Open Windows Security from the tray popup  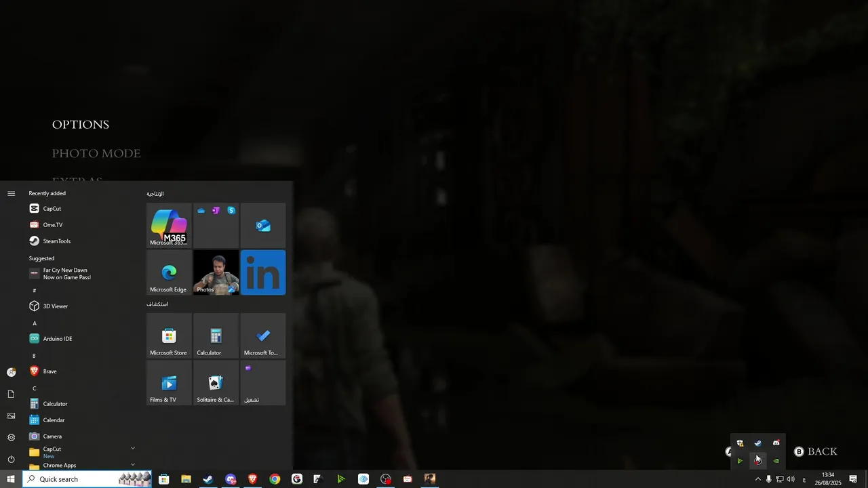coord(740,443)
